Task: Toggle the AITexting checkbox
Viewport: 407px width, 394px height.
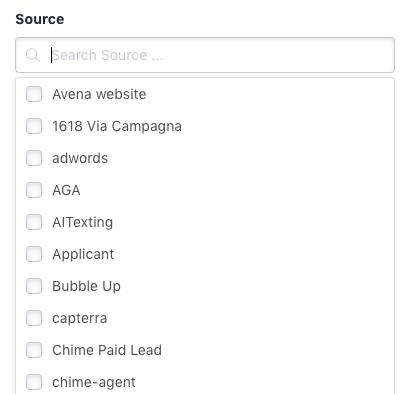Action: point(34,222)
